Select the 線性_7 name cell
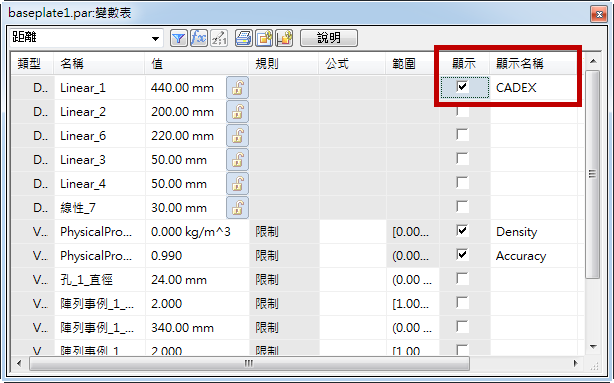This screenshot has width=614, height=383. 99,208
